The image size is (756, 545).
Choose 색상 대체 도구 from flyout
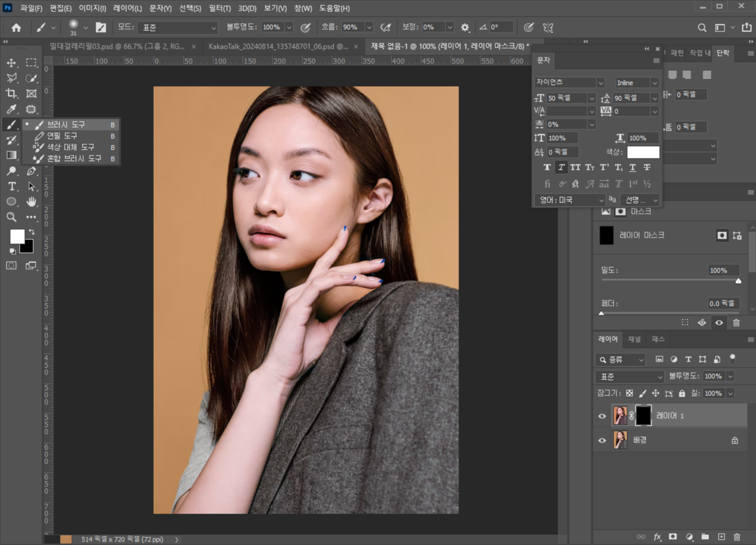click(71, 147)
